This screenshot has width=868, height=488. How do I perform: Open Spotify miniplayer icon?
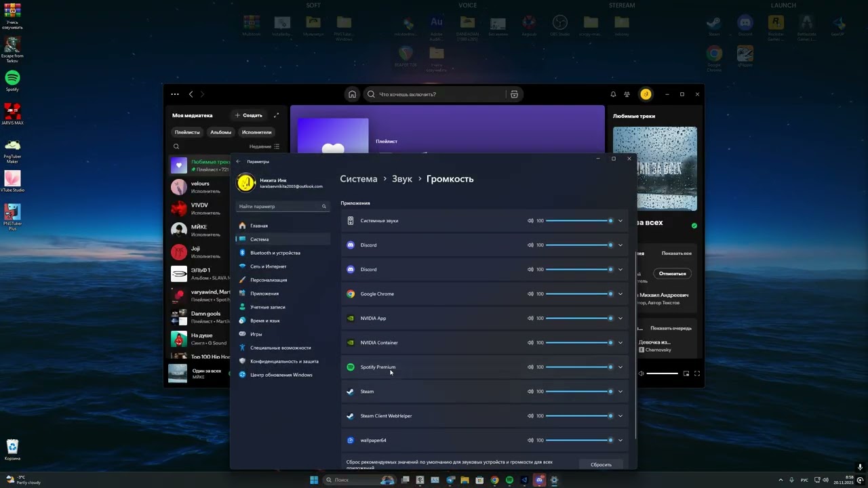[x=686, y=373]
